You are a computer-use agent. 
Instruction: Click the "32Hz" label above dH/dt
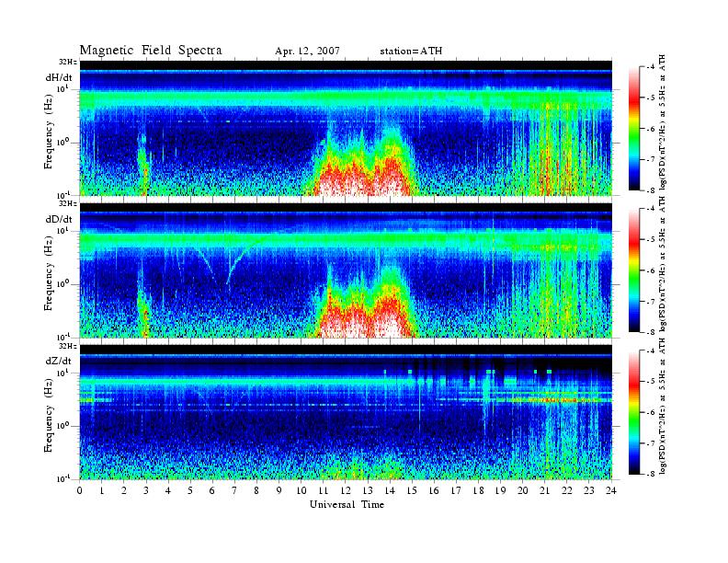(68, 62)
